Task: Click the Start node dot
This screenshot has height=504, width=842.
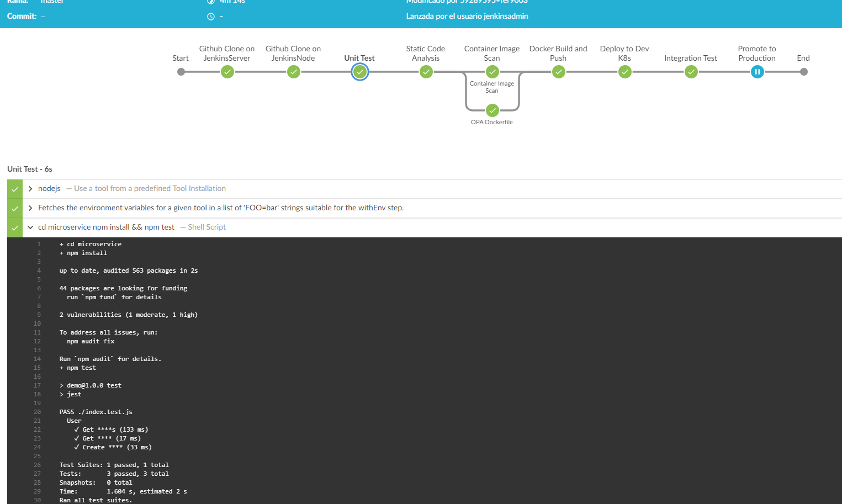Action: tap(181, 72)
